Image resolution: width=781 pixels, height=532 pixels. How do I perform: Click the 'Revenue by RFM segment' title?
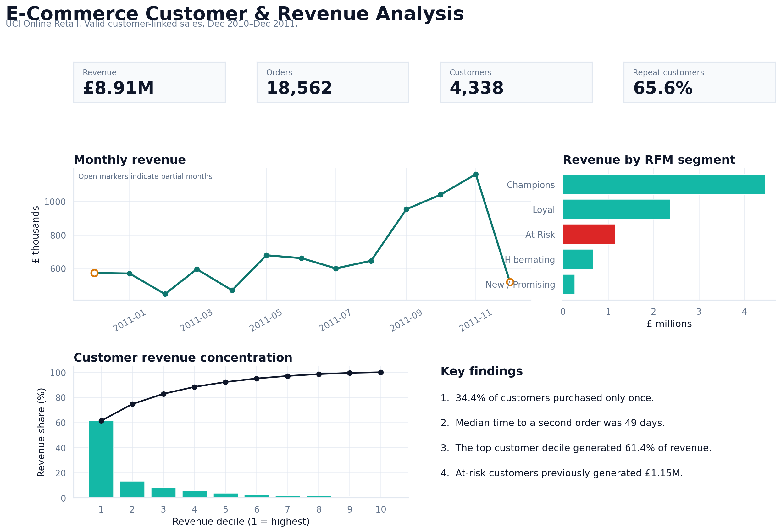[649, 160]
